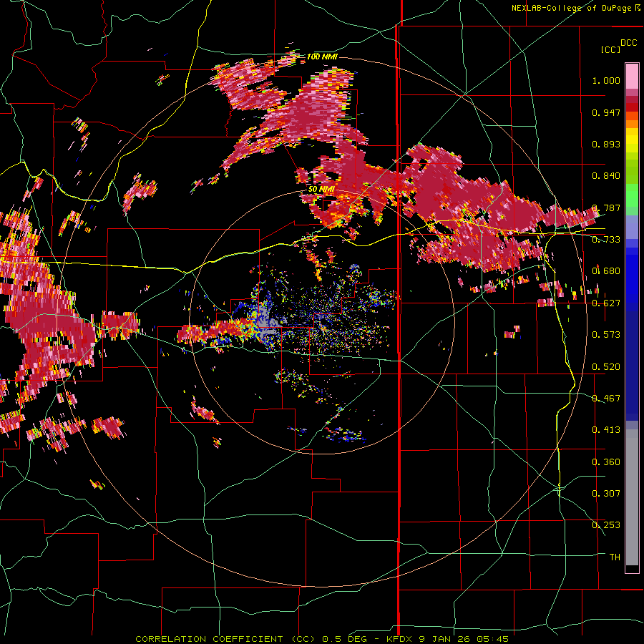This screenshot has height=644, width=644.
Task: Click the 1.000 legend value
Action: 606,80
